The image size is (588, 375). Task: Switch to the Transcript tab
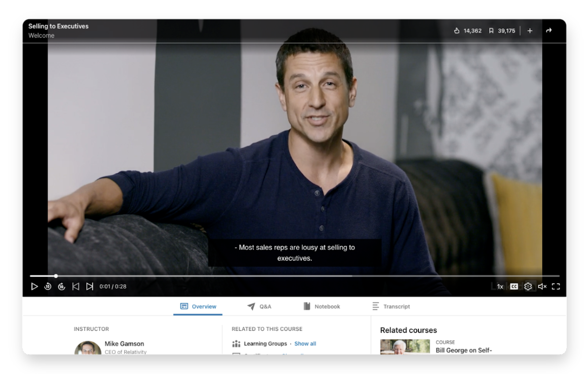[396, 306]
